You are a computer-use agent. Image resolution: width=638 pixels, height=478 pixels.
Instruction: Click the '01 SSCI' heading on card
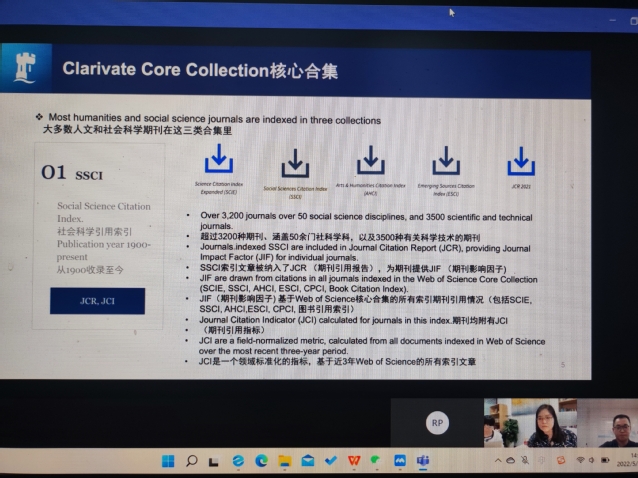click(x=72, y=173)
